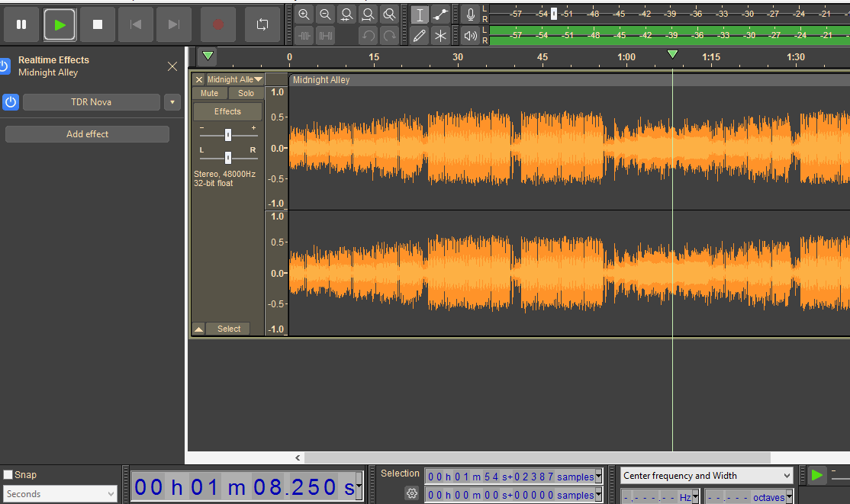Click the Selection settings gear icon
850x504 pixels.
[x=412, y=493]
